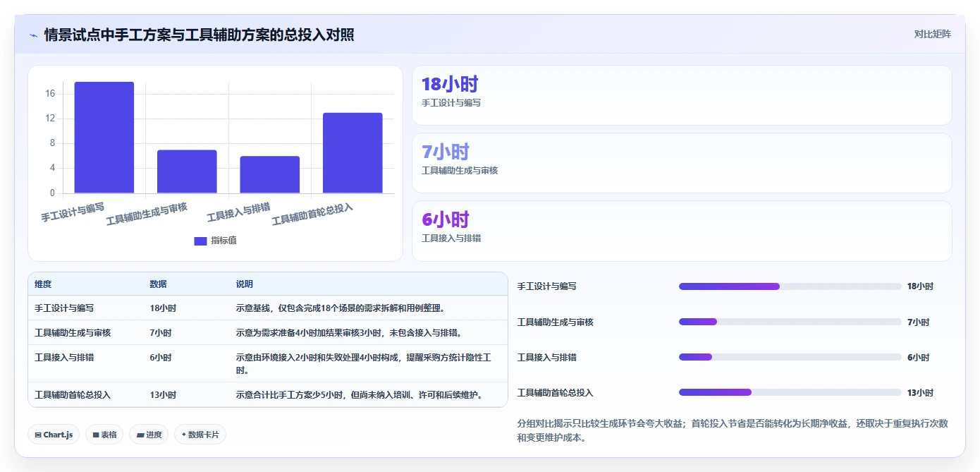This screenshot has height=472, width=980.
Task: Click the 13小时 table cell
Action: [163, 395]
